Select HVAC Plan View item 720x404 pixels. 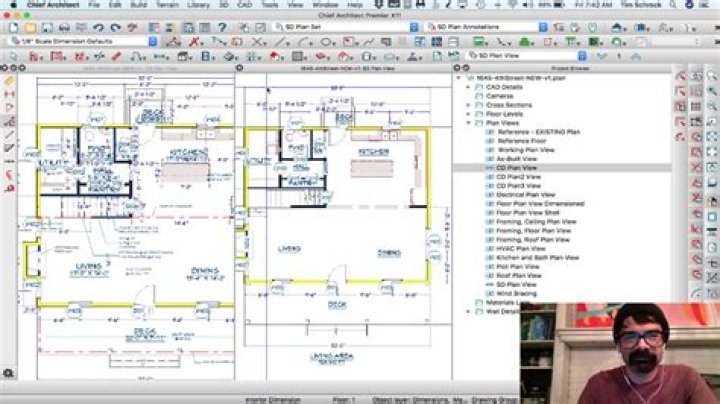(x=521, y=249)
